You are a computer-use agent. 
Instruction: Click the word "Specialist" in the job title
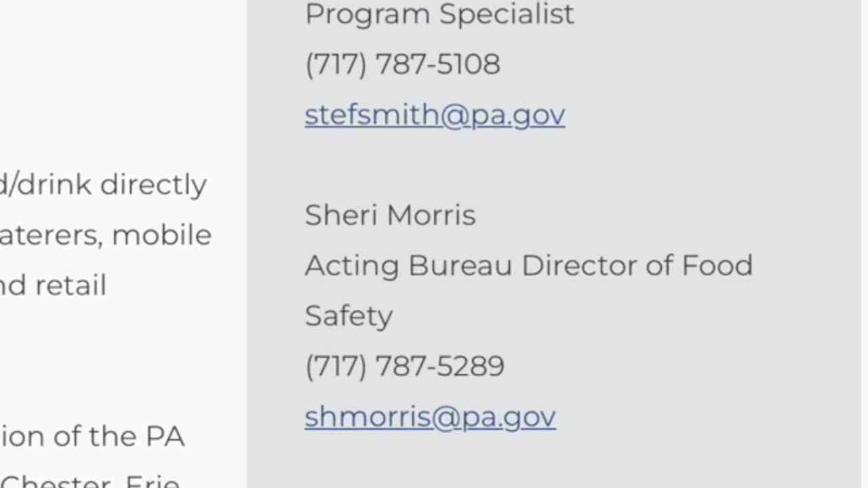507,14
